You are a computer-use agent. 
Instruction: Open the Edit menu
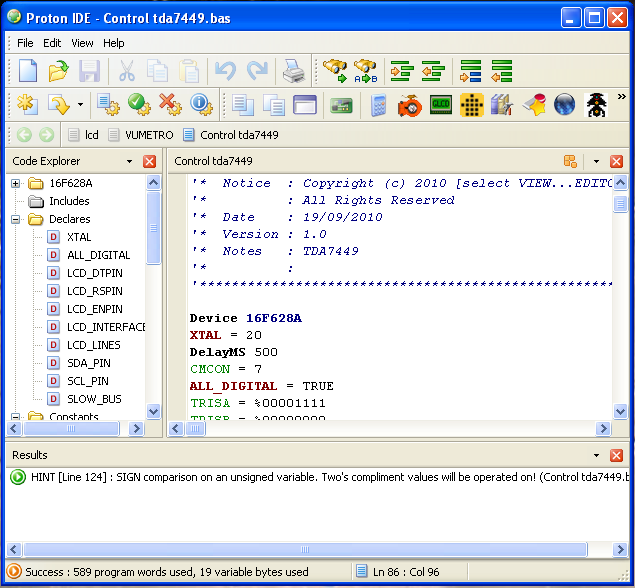pyautogui.click(x=52, y=43)
